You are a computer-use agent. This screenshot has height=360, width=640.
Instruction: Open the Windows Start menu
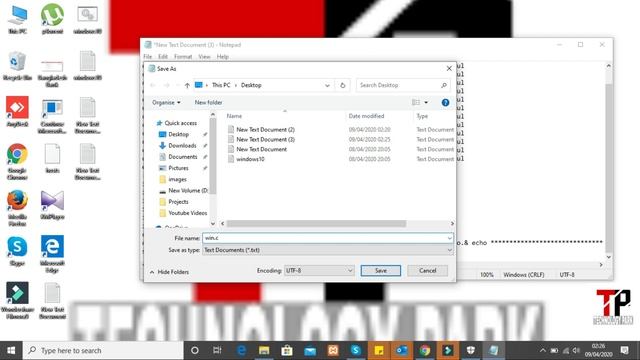coord(11,350)
